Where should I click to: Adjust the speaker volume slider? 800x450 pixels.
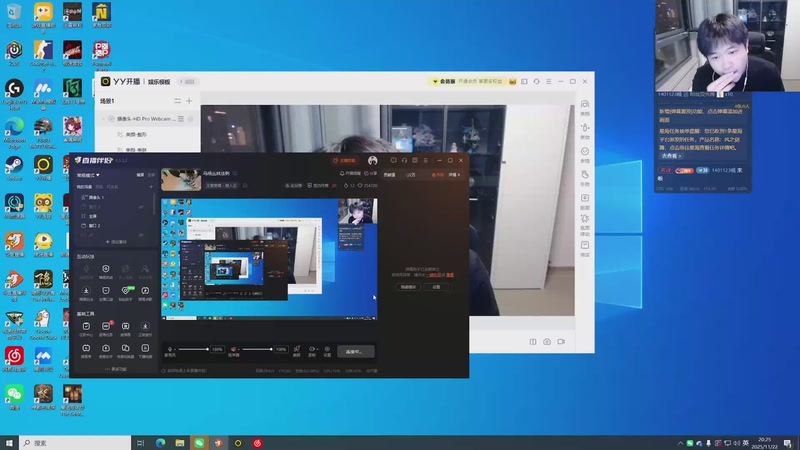(x=257, y=349)
